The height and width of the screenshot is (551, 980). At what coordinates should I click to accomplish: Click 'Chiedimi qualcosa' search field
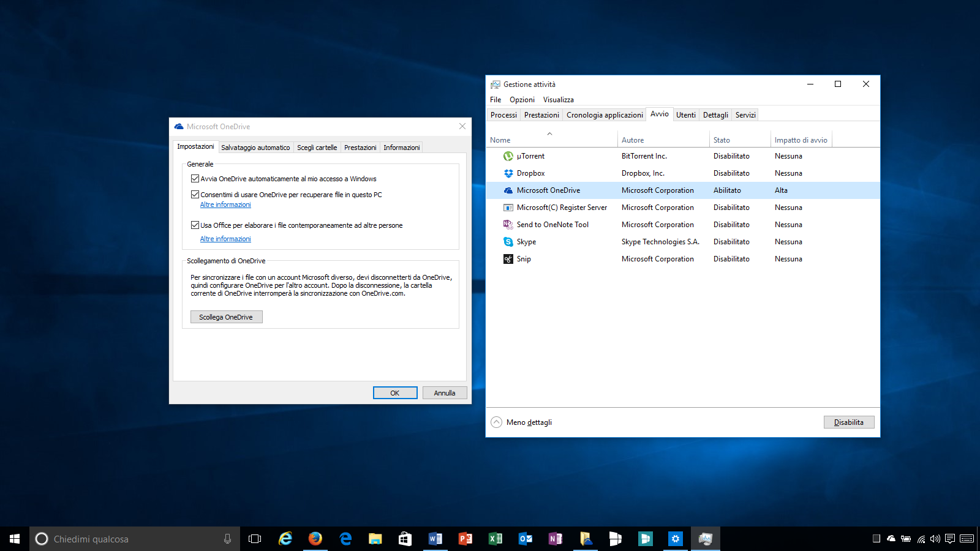pos(135,539)
